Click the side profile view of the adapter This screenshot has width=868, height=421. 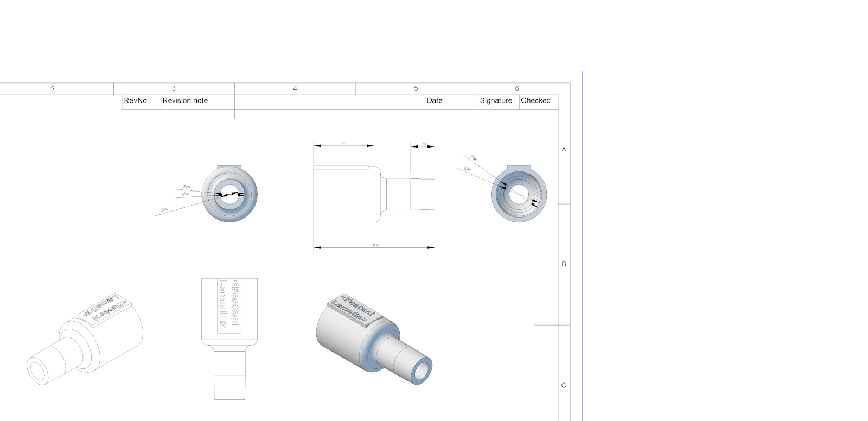(x=374, y=194)
